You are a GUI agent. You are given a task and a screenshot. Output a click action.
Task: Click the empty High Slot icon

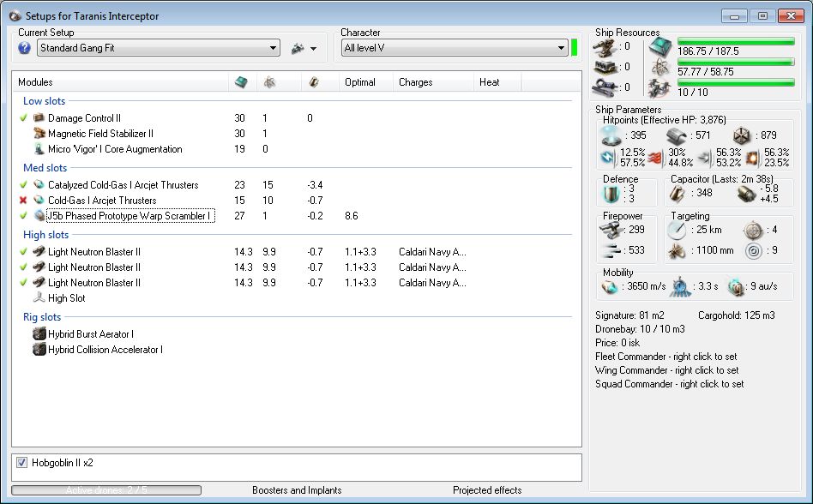click(39, 298)
